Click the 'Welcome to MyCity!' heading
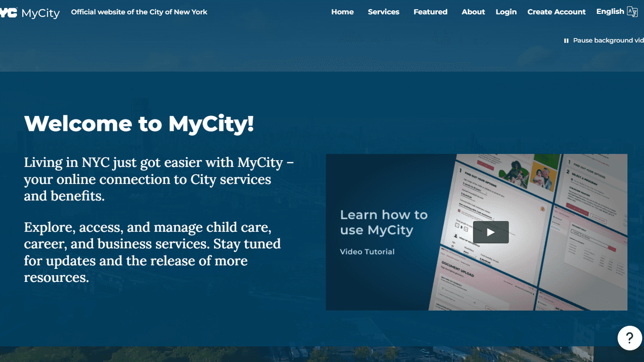Viewport: 644px width, 362px height. 139,124
